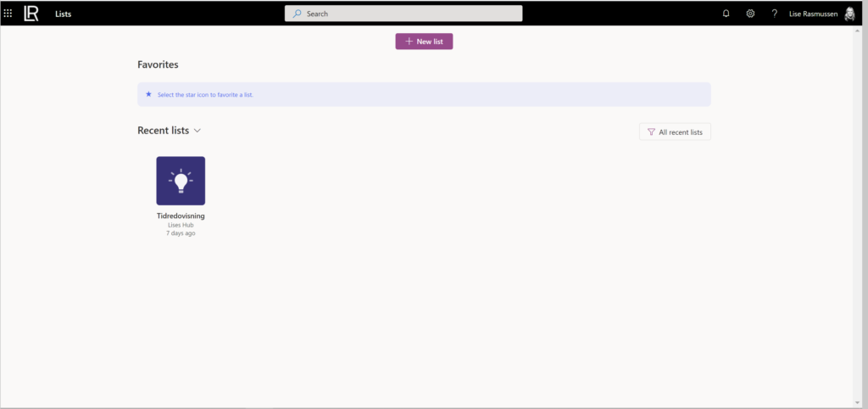Click the LR company logo
The image size is (868, 409).
point(31,14)
